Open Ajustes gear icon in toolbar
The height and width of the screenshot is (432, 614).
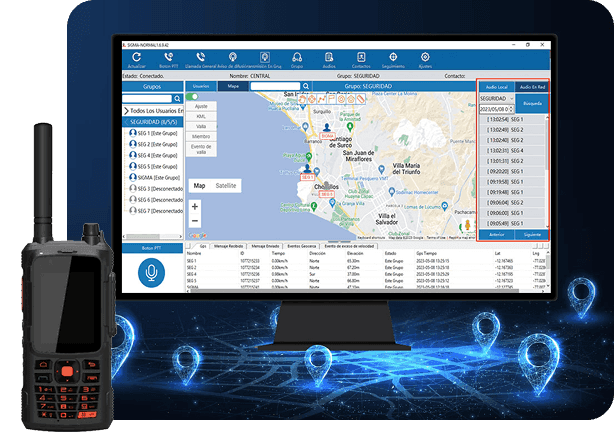pyautogui.click(x=425, y=57)
